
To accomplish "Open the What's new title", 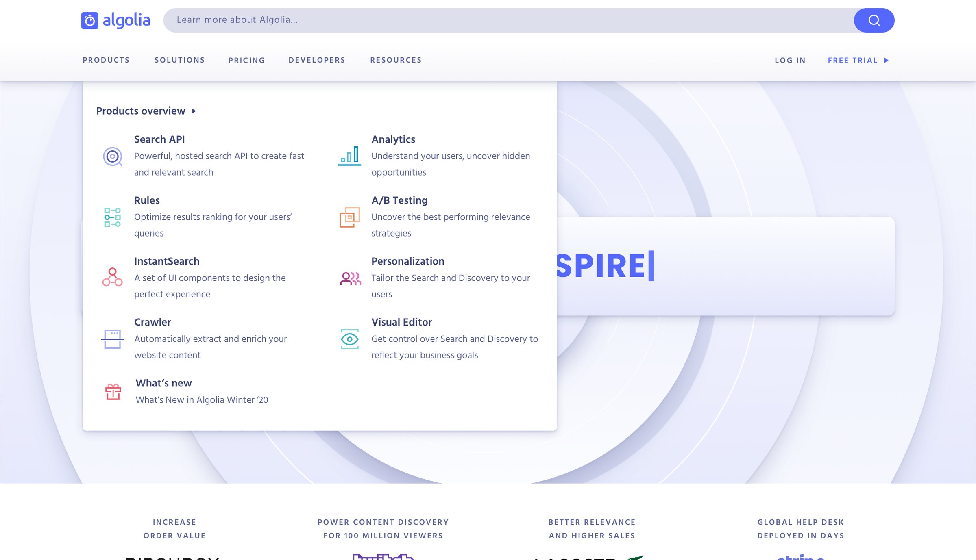I will tap(164, 383).
